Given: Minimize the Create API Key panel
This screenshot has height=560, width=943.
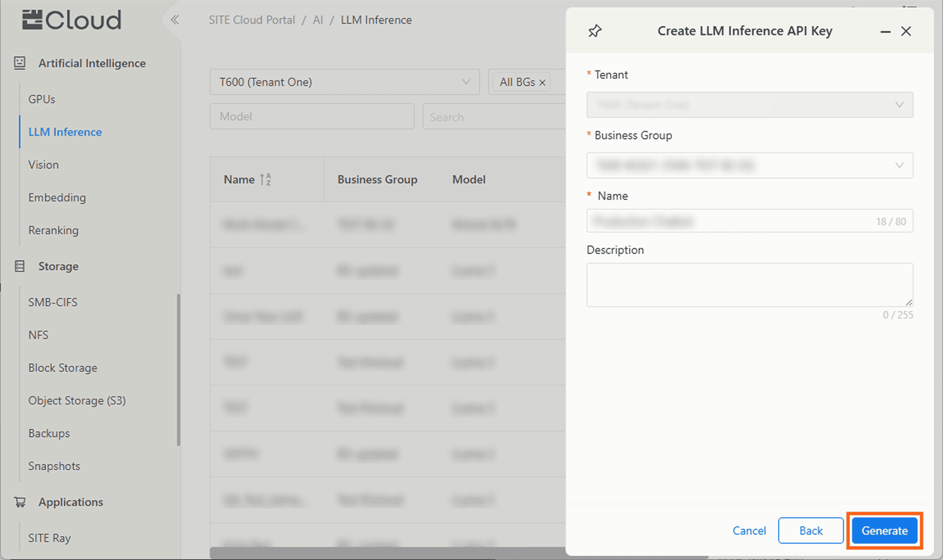Looking at the screenshot, I should [x=885, y=32].
